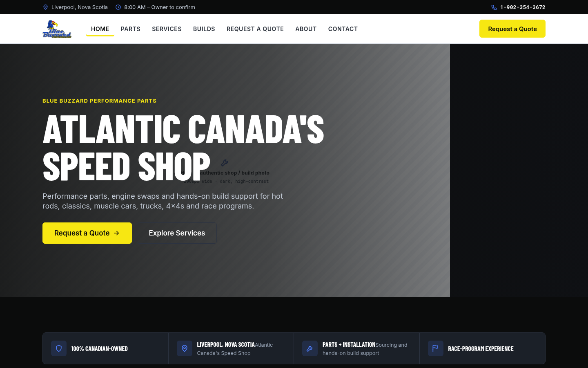
Task: Click the phone icon next to the number
Action: pyautogui.click(x=494, y=7)
